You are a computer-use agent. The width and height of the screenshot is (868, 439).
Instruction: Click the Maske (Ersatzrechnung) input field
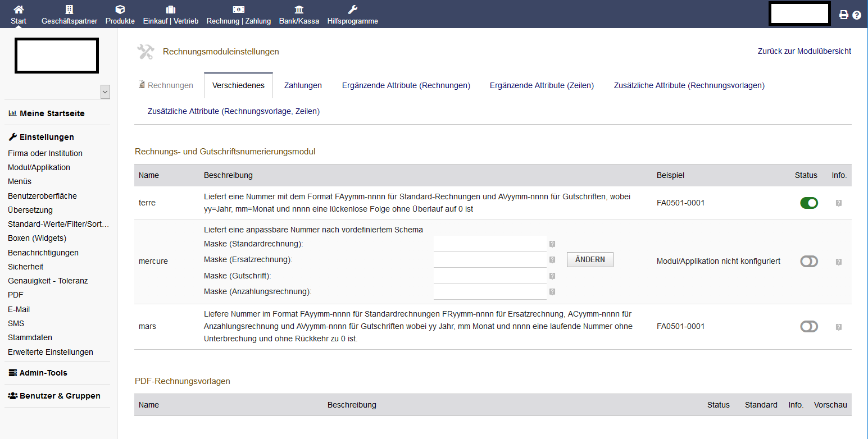[x=490, y=260]
